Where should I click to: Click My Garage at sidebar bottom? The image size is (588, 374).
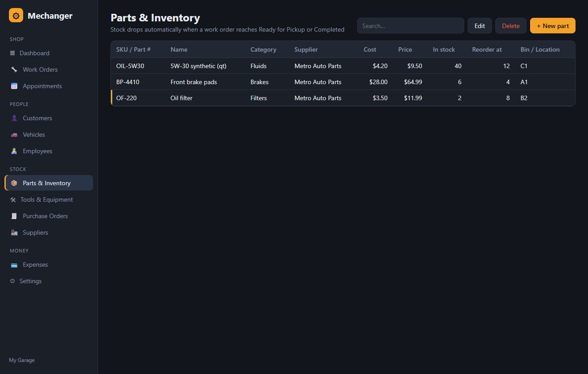[x=22, y=360]
